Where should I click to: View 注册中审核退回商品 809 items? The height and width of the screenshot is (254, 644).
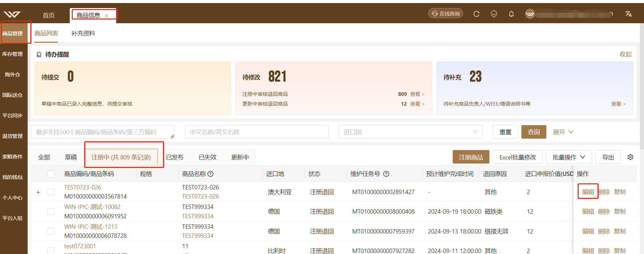[x=417, y=94]
